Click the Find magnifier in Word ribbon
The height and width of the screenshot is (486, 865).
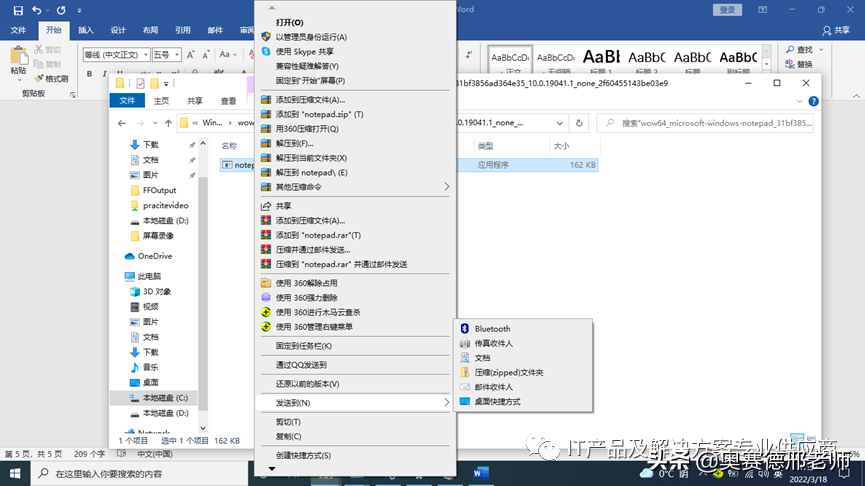791,50
